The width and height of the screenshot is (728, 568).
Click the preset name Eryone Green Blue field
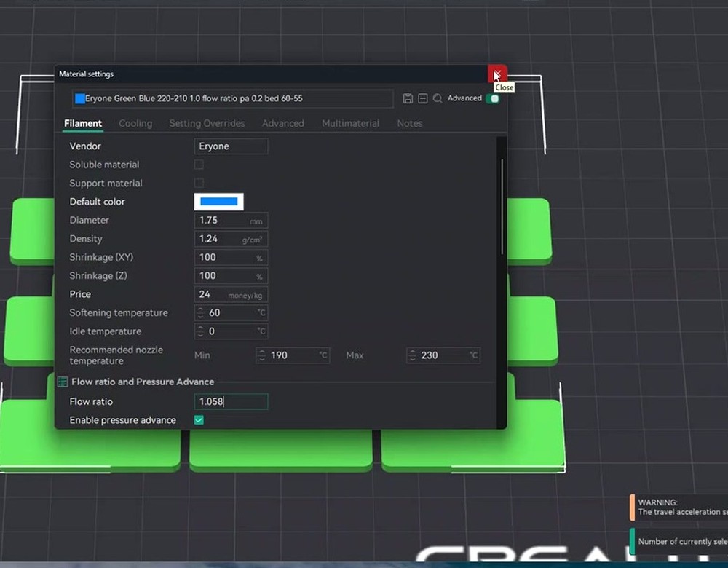pyautogui.click(x=233, y=98)
